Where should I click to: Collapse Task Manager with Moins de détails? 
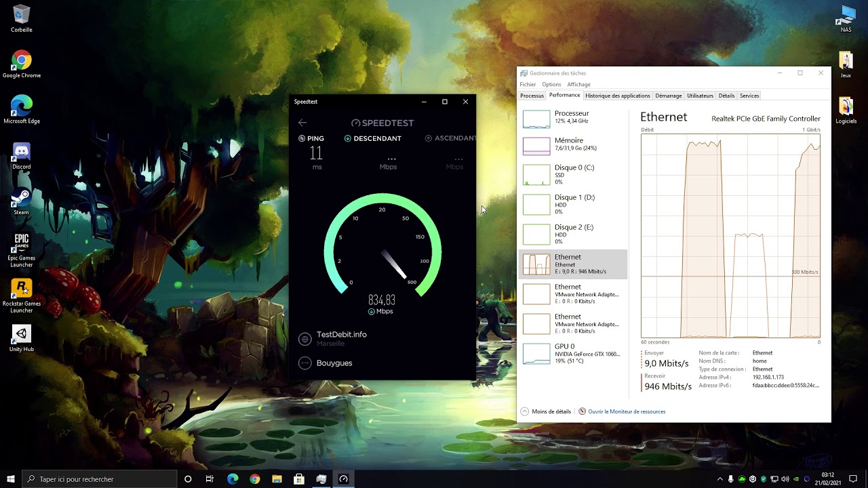click(x=546, y=411)
